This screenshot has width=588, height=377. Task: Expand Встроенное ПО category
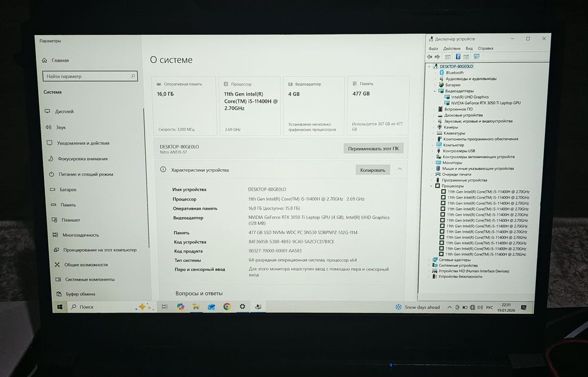(x=435, y=109)
